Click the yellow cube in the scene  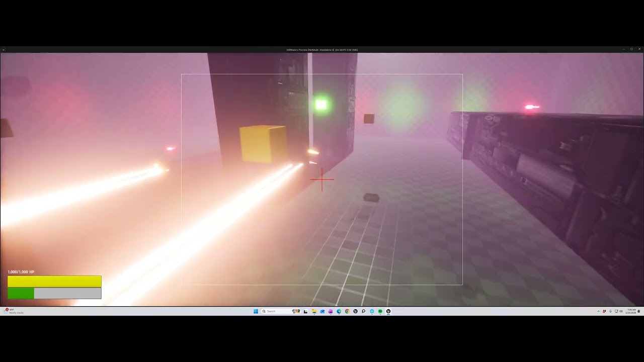pos(263,144)
